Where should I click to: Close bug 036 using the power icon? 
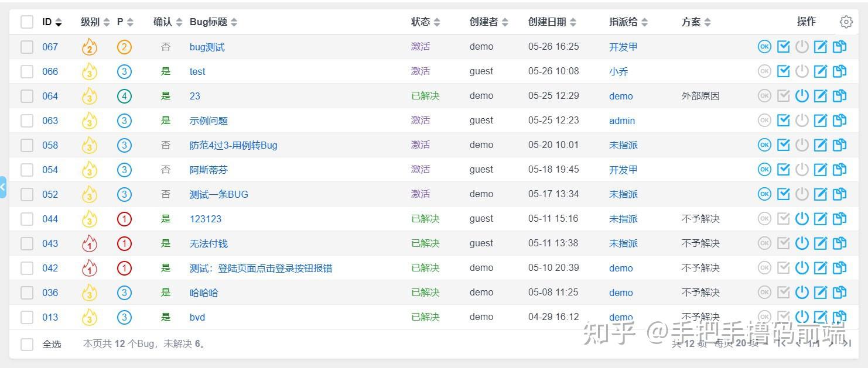click(802, 292)
